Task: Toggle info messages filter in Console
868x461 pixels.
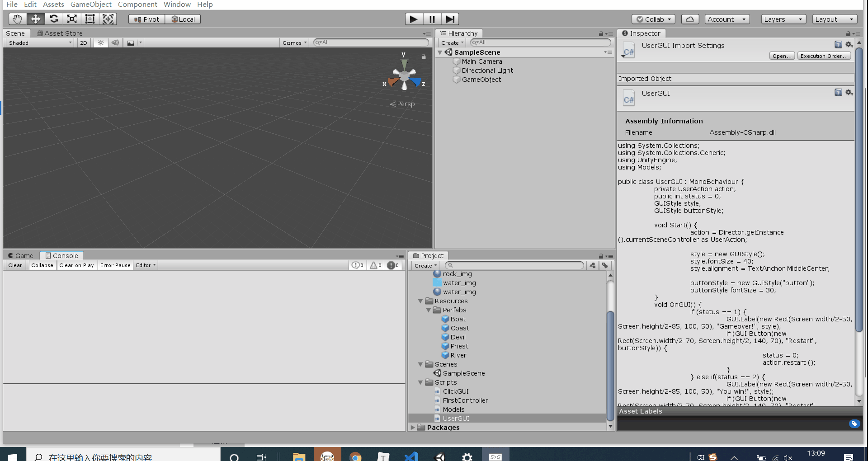Action: point(358,265)
